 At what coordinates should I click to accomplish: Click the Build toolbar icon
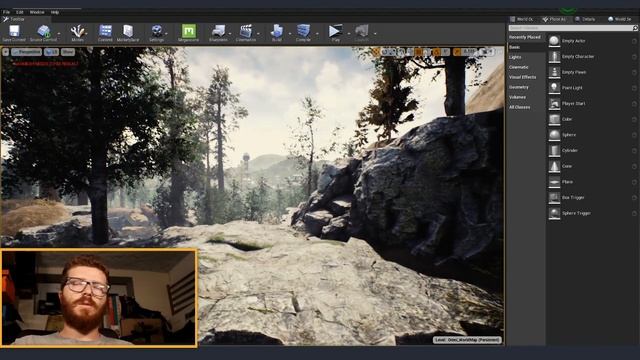[277, 31]
